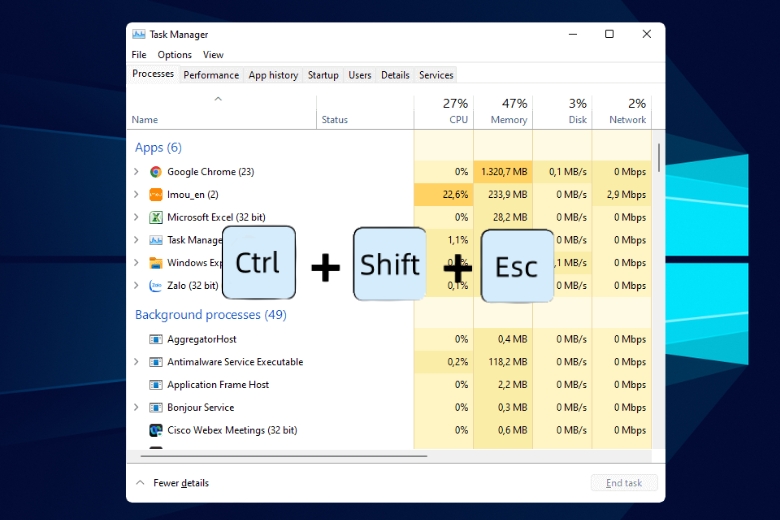The image size is (780, 520).
Task: Sort by the Network column header
Action: point(621,112)
